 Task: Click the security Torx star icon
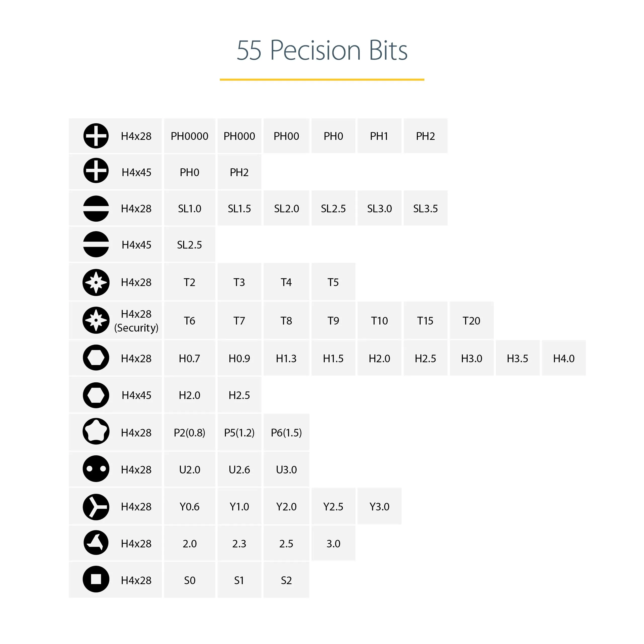tap(96, 320)
